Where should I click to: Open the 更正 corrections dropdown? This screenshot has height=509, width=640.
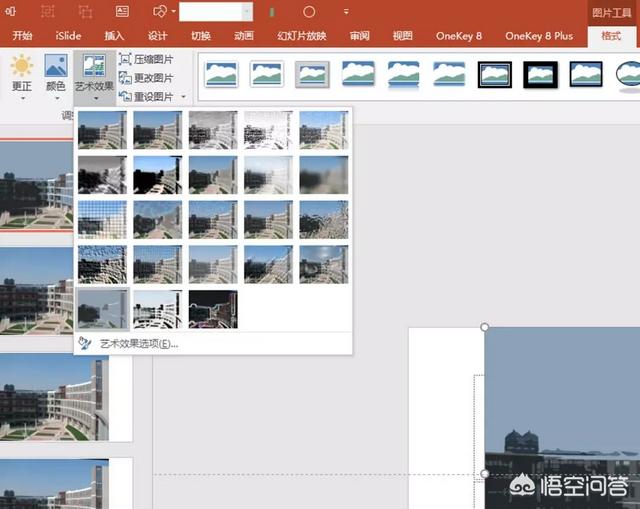pyautogui.click(x=22, y=78)
